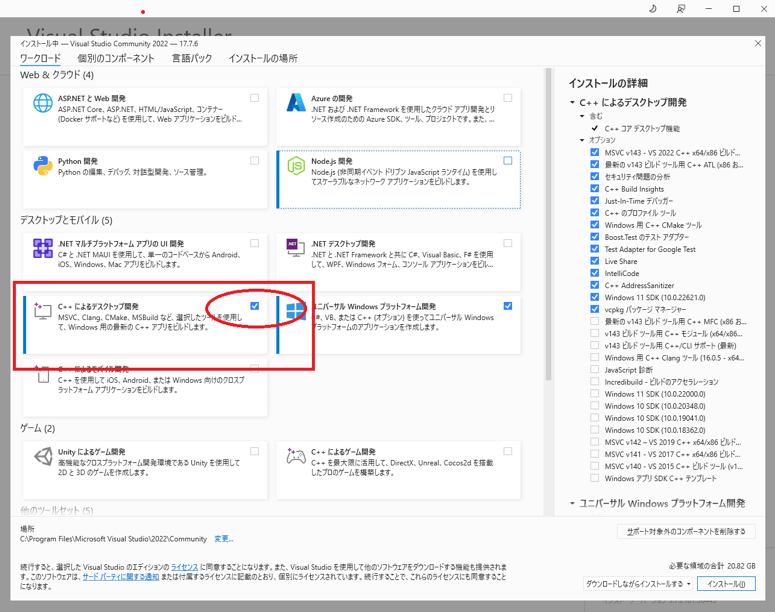Click the .NET desktop development workload card title
This screenshot has height=612, width=775.
(343, 244)
